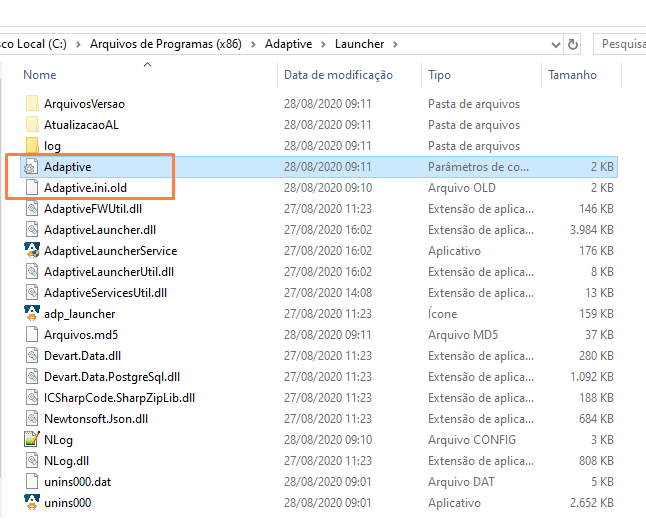This screenshot has height=524, width=646.
Task: Select the AdaptiveLauncherService file name
Action: pyautogui.click(x=110, y=251)
